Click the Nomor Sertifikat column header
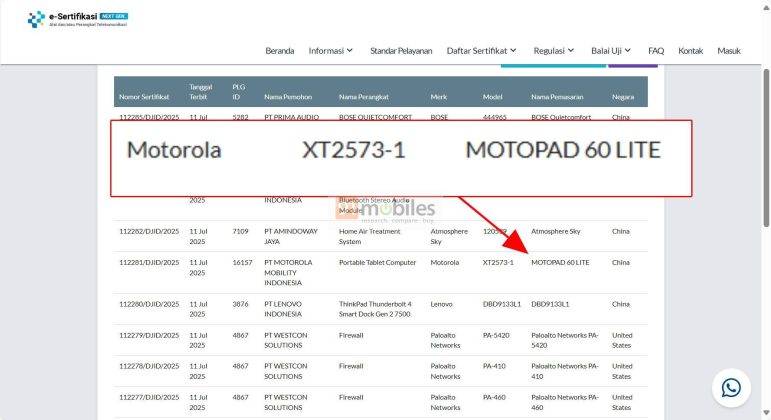 pos(144,97)
